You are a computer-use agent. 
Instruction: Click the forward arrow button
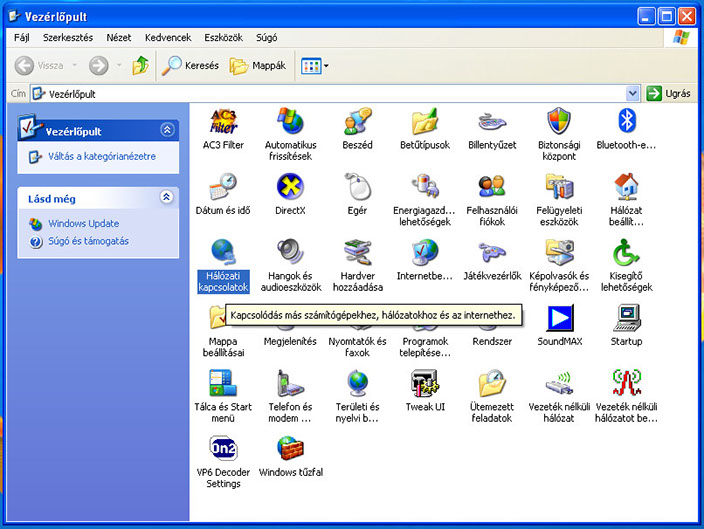click(x=99, y=66)
